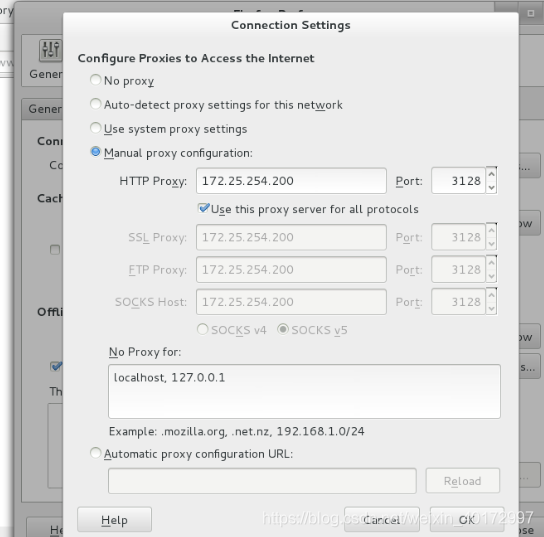Click the FTP Proxy address field
The width and height of the screenshot is (544, 537).
[291, 270]
